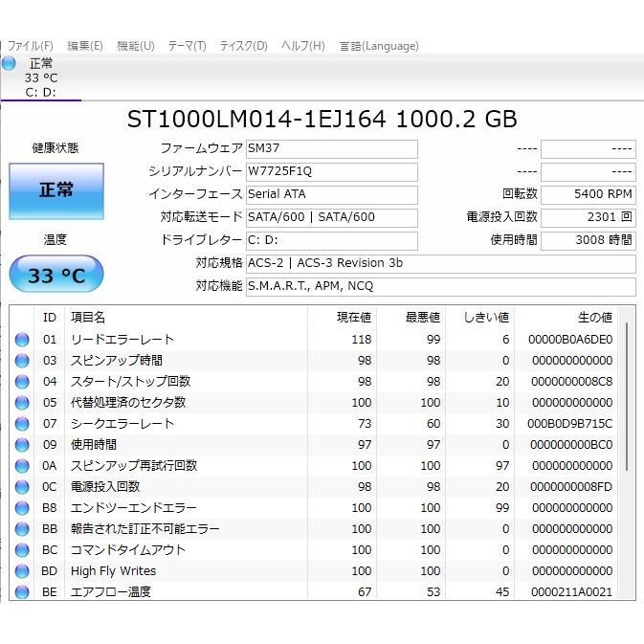
Task: Click the power on hours field 3008 時間
Action: click(x=588, y=241)
